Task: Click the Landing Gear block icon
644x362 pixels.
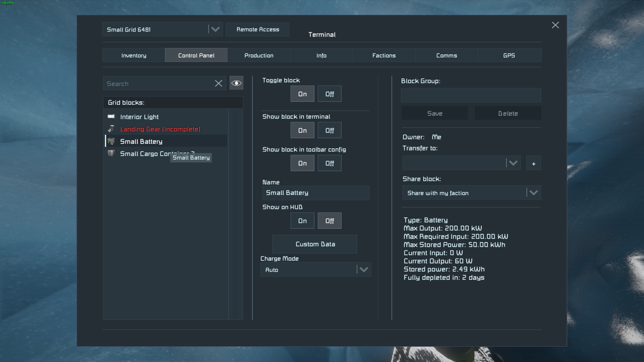Action: (x=111, y=129)
